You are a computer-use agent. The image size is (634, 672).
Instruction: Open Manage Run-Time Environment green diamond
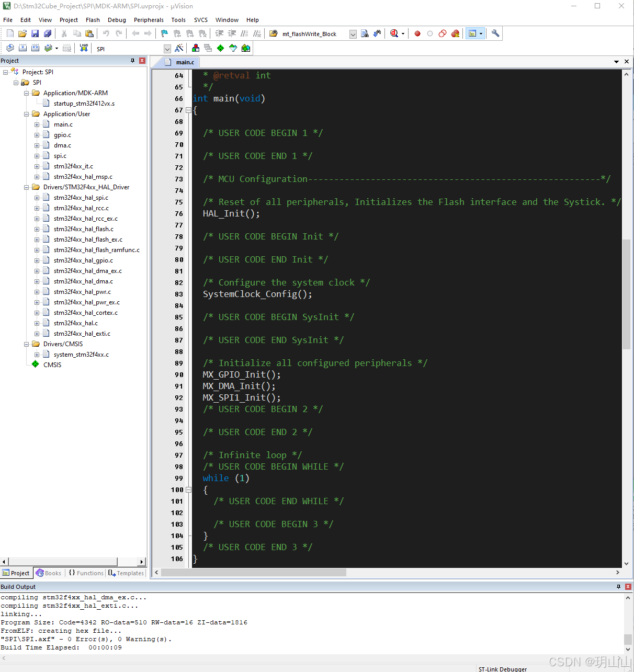(221, 48)
